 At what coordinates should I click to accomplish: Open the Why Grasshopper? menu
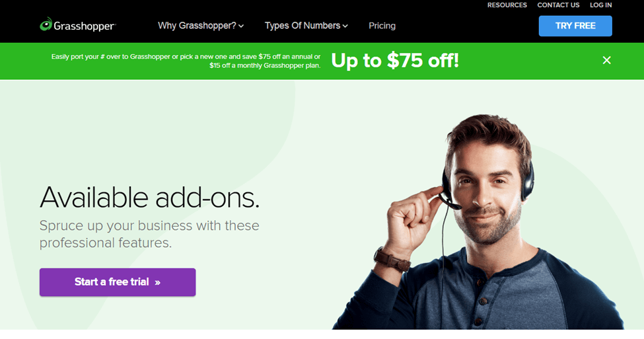[x=201, y=26]
